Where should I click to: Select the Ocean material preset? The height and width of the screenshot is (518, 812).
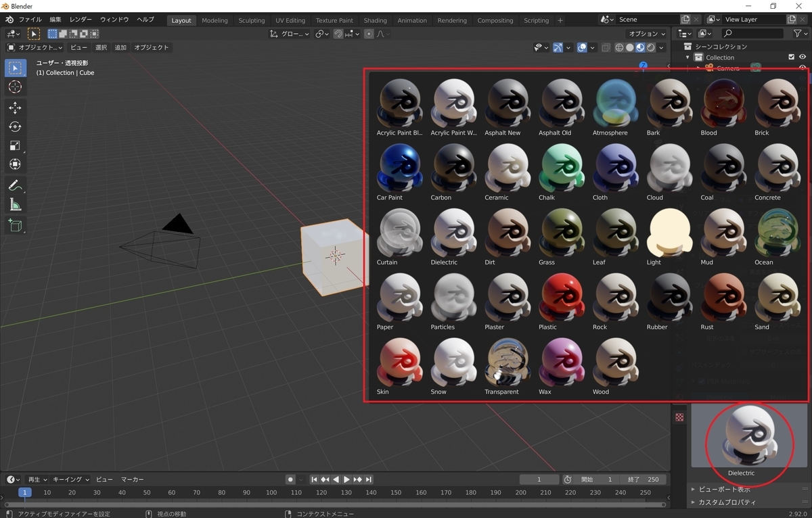click(x=777, y=237)
